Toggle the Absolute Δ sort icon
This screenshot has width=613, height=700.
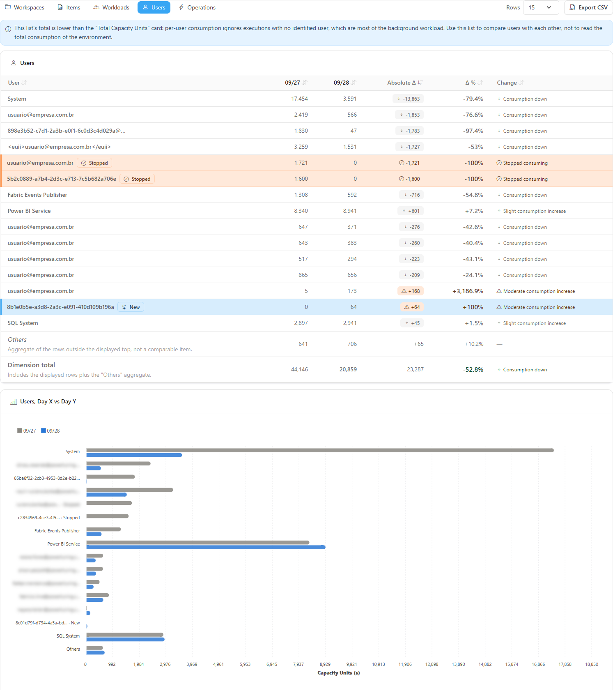pyautogui.click(x=420, y=83)
